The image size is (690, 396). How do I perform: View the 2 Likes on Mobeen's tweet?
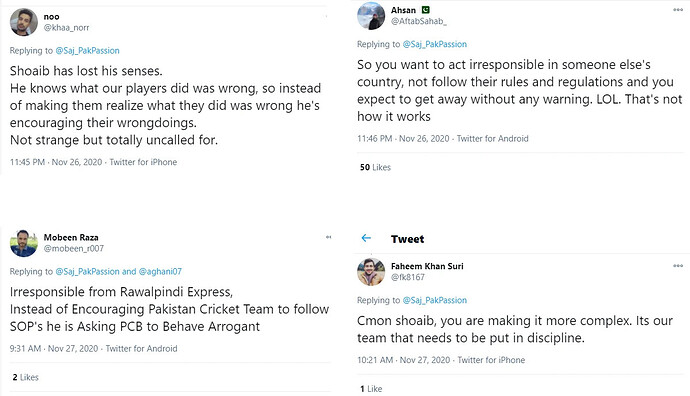26,377
